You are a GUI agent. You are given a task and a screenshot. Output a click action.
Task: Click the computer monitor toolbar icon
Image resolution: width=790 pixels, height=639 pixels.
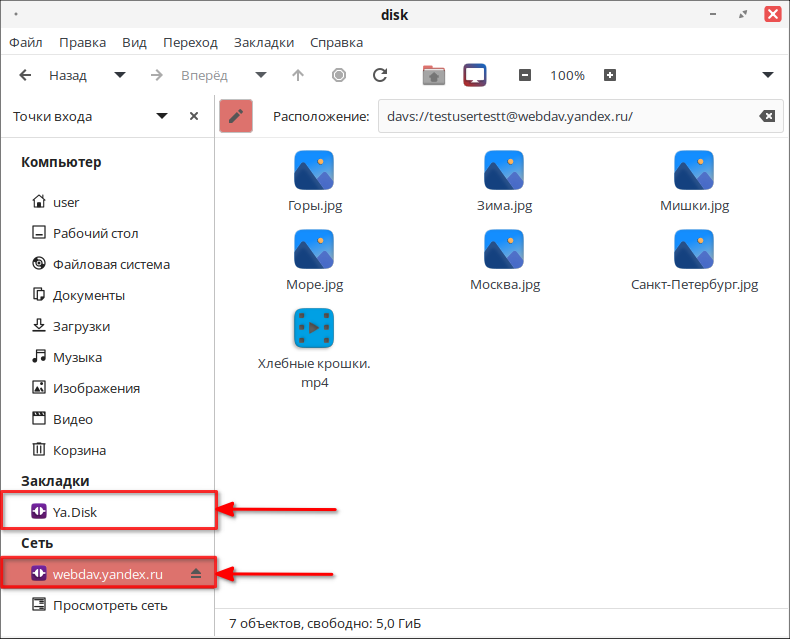point(475,75)
